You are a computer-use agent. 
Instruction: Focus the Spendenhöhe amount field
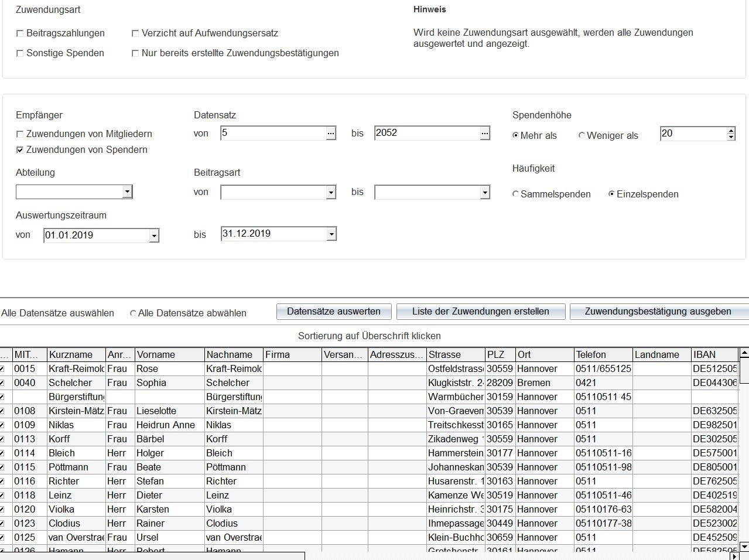click(693, 134)
